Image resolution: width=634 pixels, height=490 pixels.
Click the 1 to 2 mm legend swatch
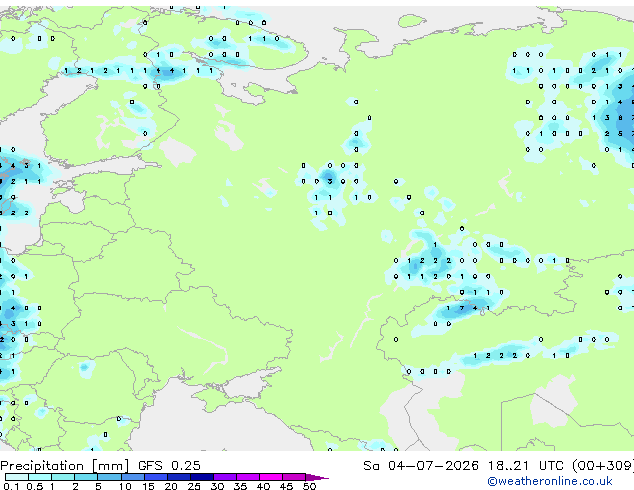(x=63, y=477)
